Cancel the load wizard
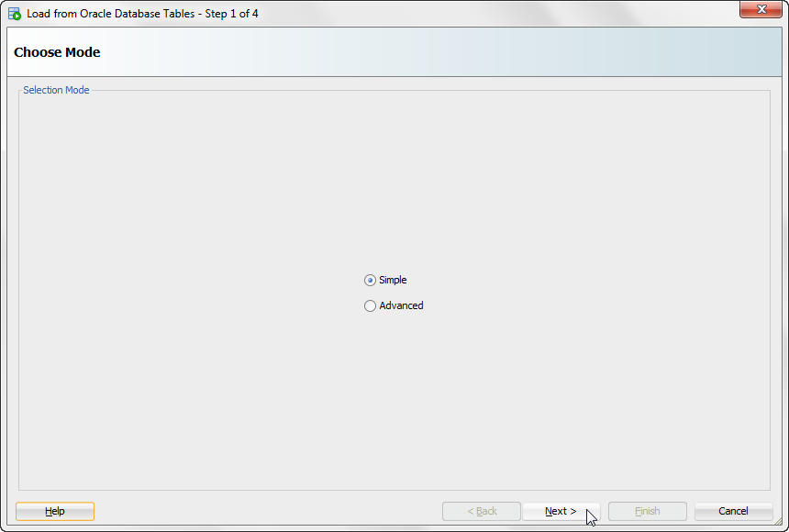 pyautogui.click(x=734, y=512)
